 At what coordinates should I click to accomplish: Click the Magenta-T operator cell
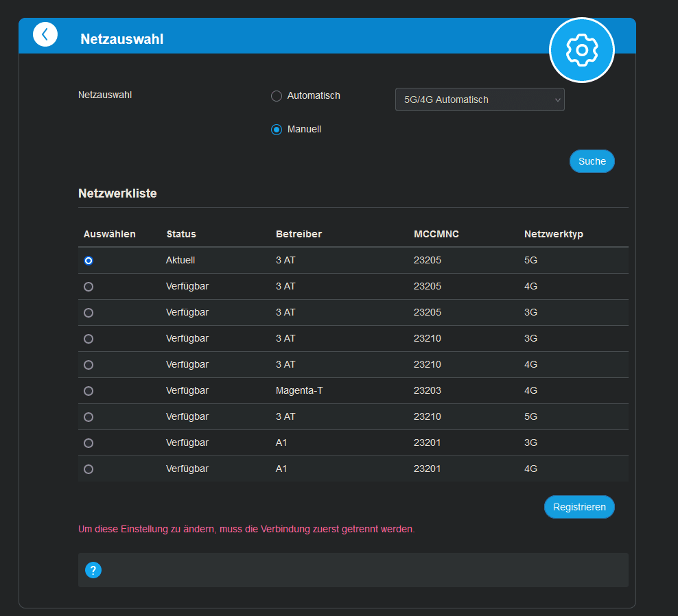(299, 390)
